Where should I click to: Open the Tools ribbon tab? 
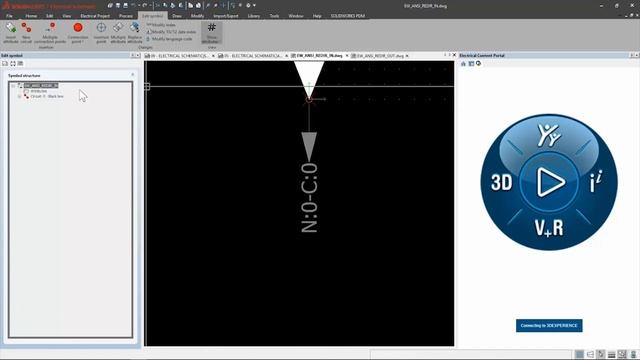pyautogui.click(x=274, y=16)
